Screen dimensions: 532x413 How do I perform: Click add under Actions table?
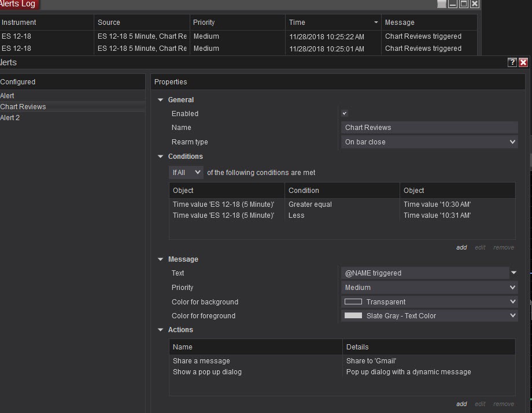pos(461,404)
